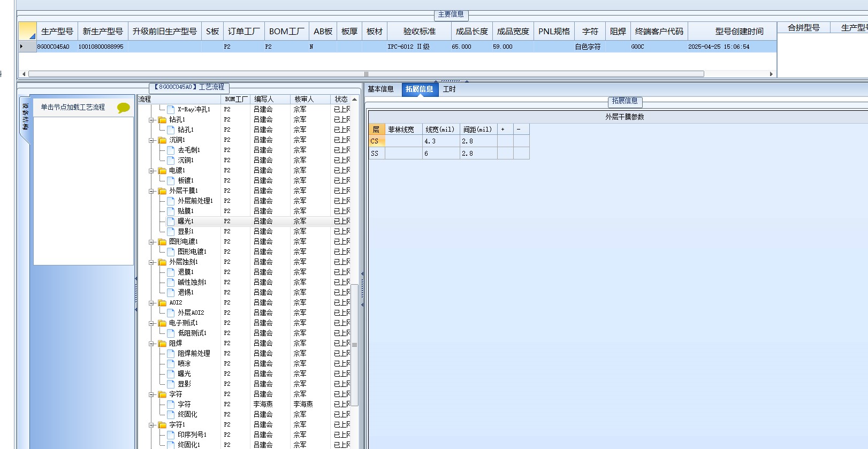Screen dimensions: 868x449
Task: Click the folder icon of 图形电镀1
Action: pyautogui.click(x=162, y=242)
